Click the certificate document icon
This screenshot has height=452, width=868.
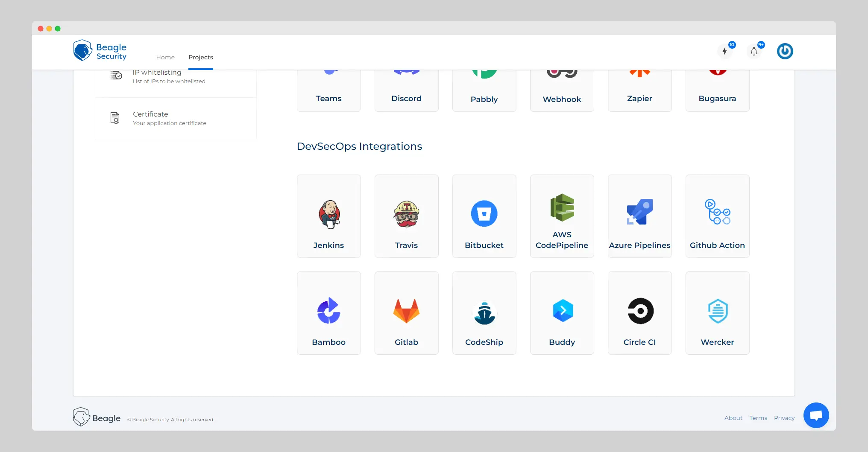coord(115,118)
